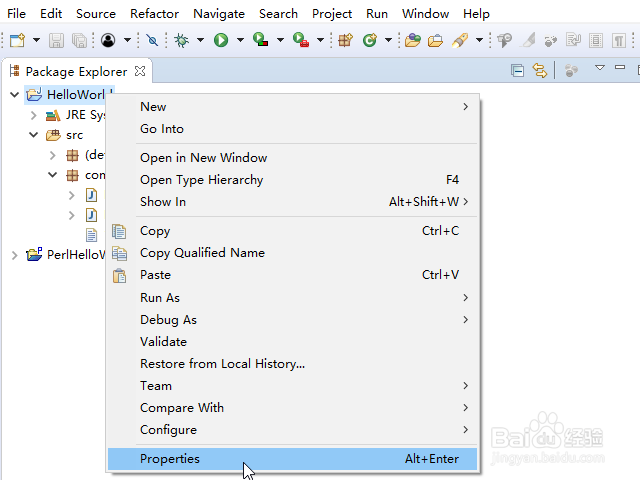The height and width of the screenshot is (480, 640).
Task: Click the green Run button icon
Action: 221,40
